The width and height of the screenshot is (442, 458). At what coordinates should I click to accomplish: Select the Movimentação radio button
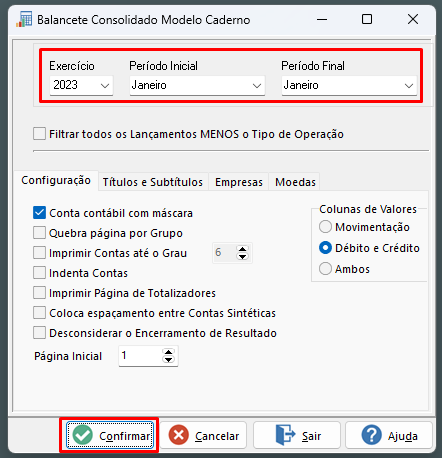[x=325, y=227]
